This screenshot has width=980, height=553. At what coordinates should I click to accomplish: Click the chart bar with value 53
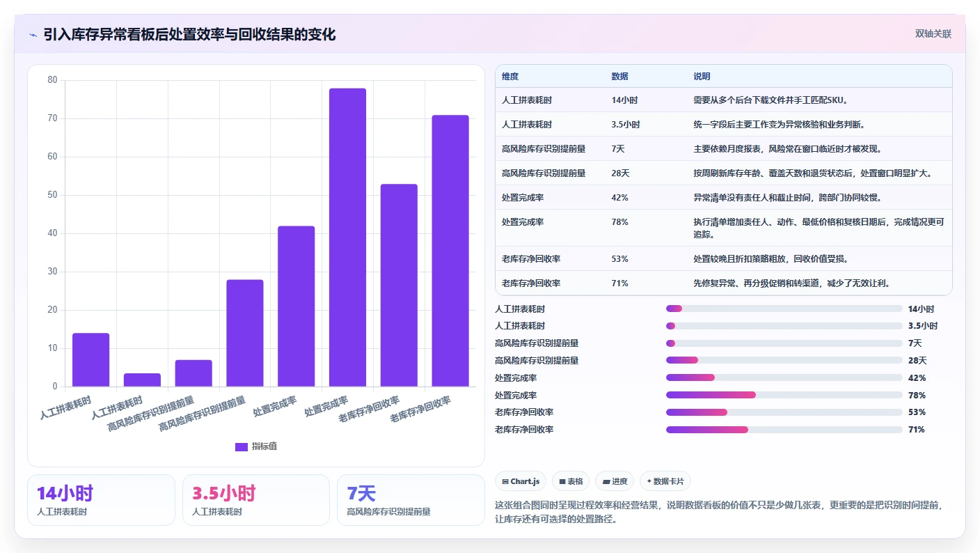coord(400,285)
